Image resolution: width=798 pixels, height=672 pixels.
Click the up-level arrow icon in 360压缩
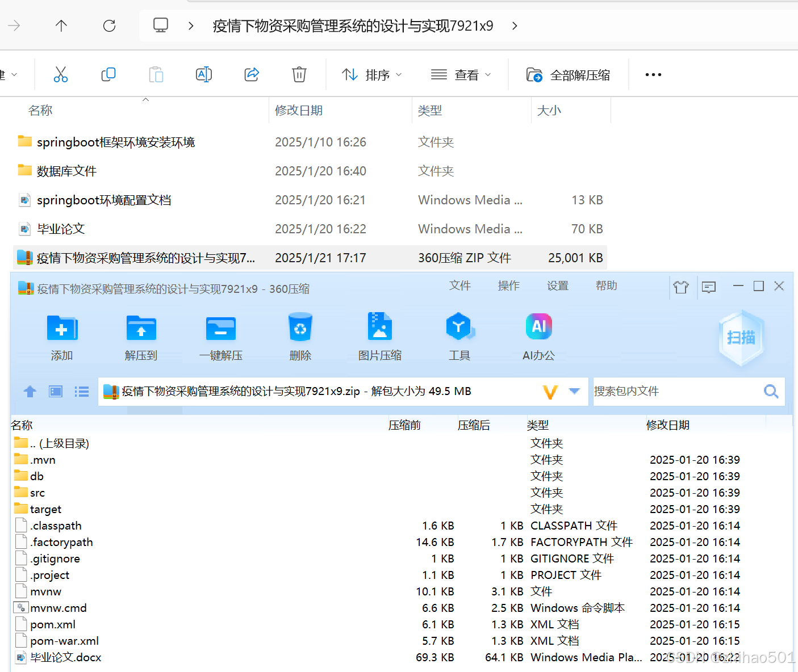click(30, 391)
